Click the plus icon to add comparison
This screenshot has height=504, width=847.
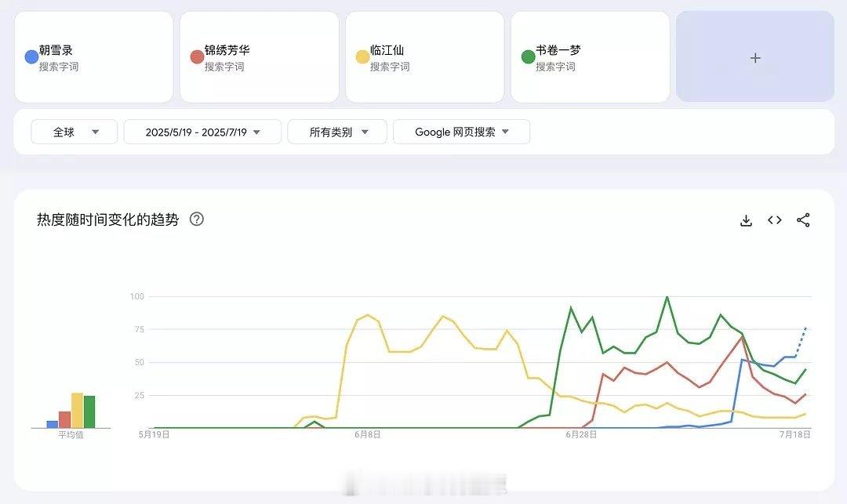[755, 57]
